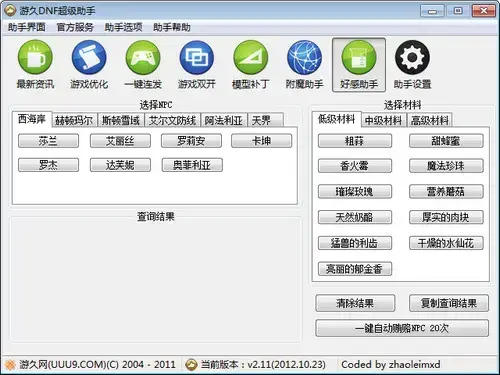500x375 pixels.
Task: Open the 最新资讯 news icon
Action: [x=35, y=65]
